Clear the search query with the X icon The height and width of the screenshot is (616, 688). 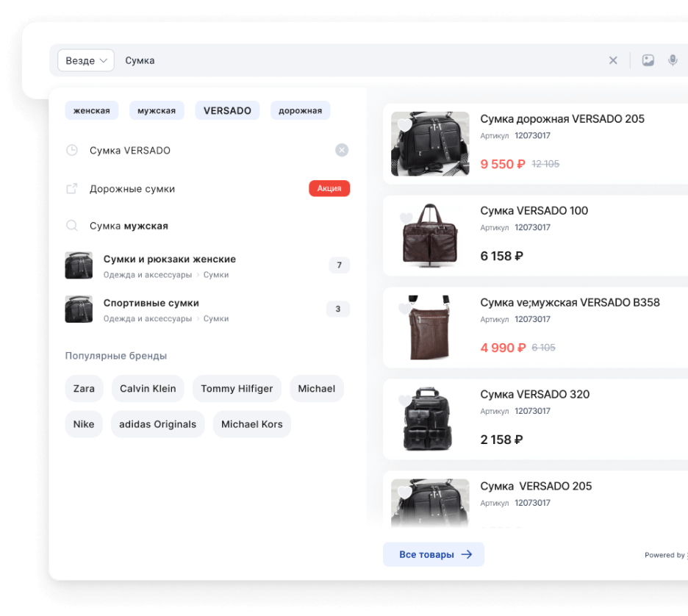613,60
